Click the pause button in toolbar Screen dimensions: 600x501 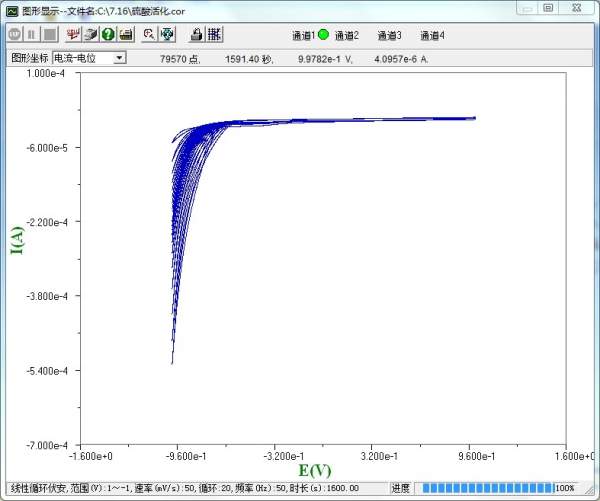[31, 34]
